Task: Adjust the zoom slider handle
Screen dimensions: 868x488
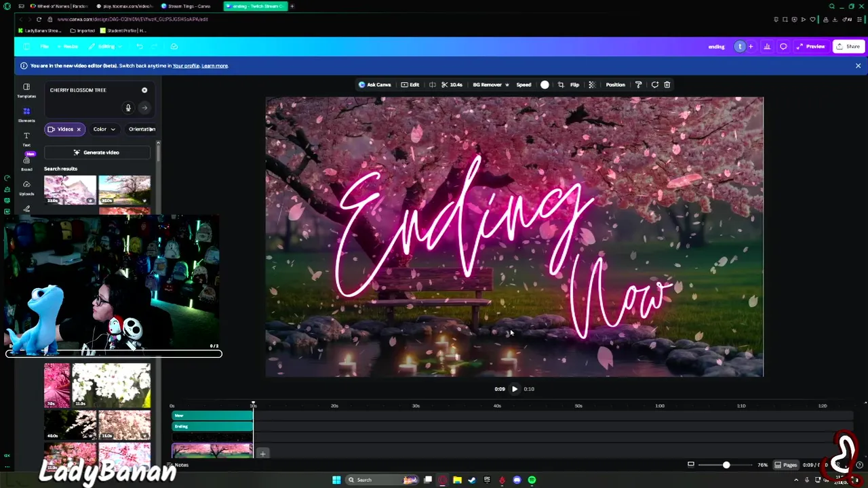Action: point(726,465)
